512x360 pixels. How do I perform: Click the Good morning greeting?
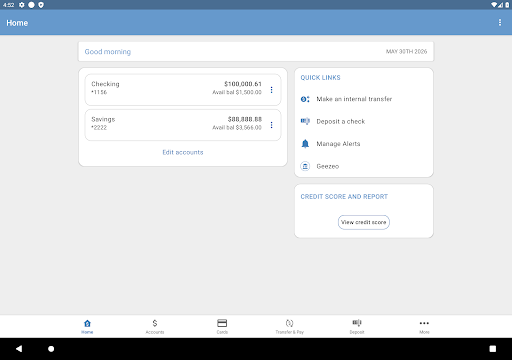pos(108,52)
